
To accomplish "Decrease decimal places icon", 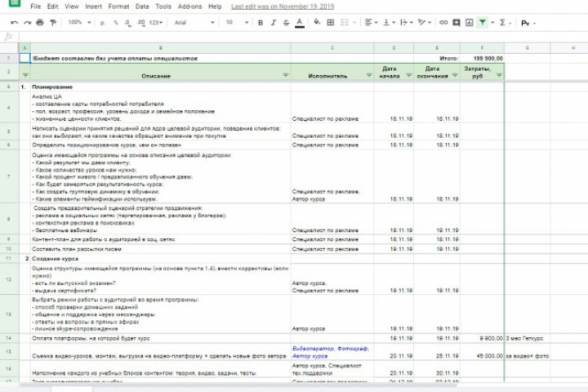I will (128, 23).
